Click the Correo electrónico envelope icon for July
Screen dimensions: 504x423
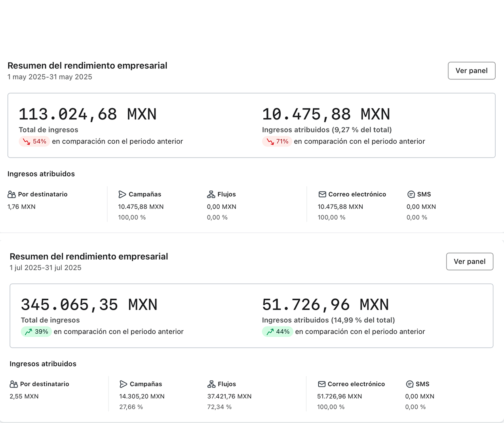322,384
